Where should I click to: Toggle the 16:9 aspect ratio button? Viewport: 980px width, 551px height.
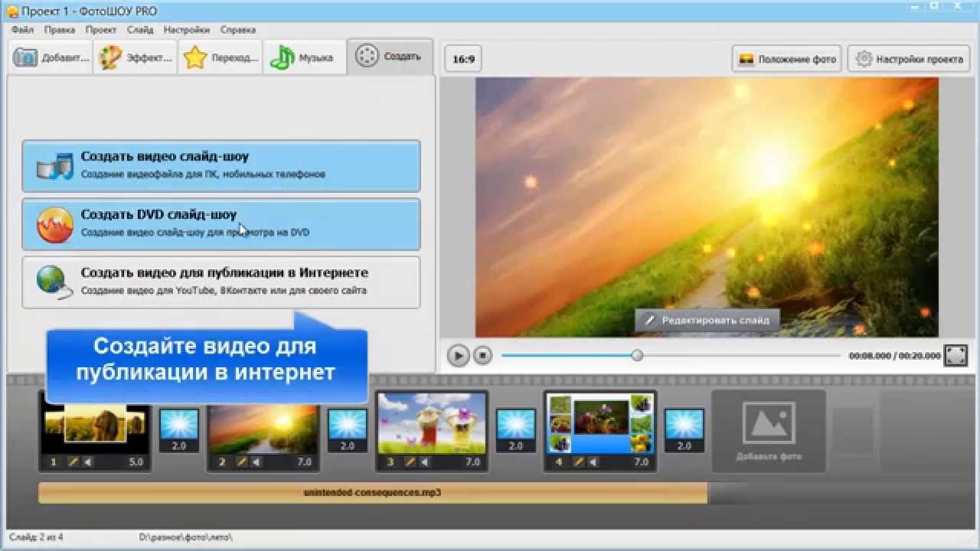click(463, 59)
